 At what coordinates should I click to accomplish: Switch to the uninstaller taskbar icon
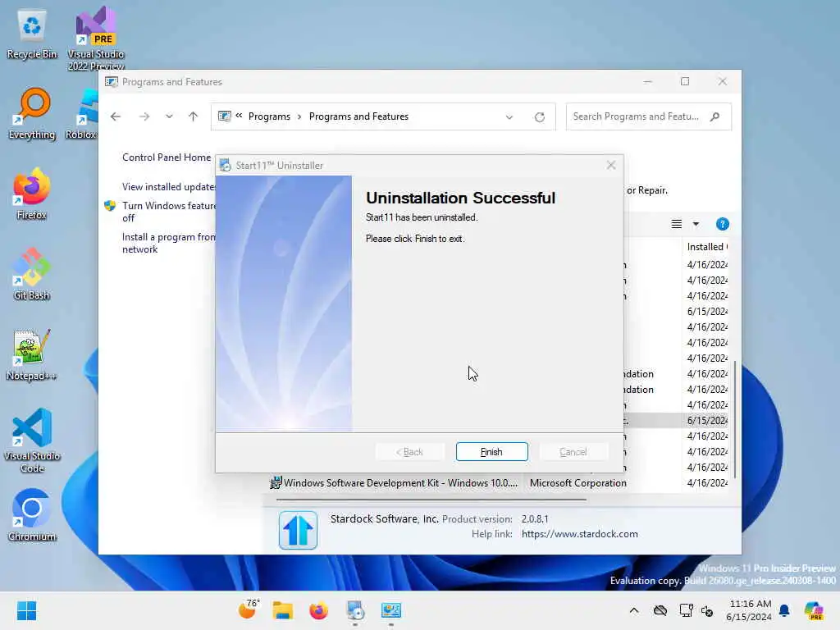354,610
